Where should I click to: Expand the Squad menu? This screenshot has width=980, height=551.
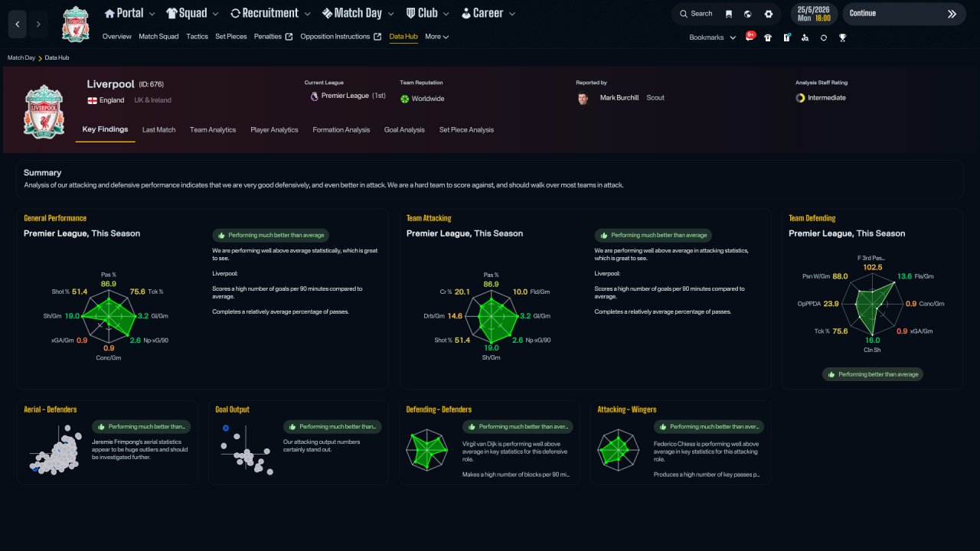click(192, 13)
